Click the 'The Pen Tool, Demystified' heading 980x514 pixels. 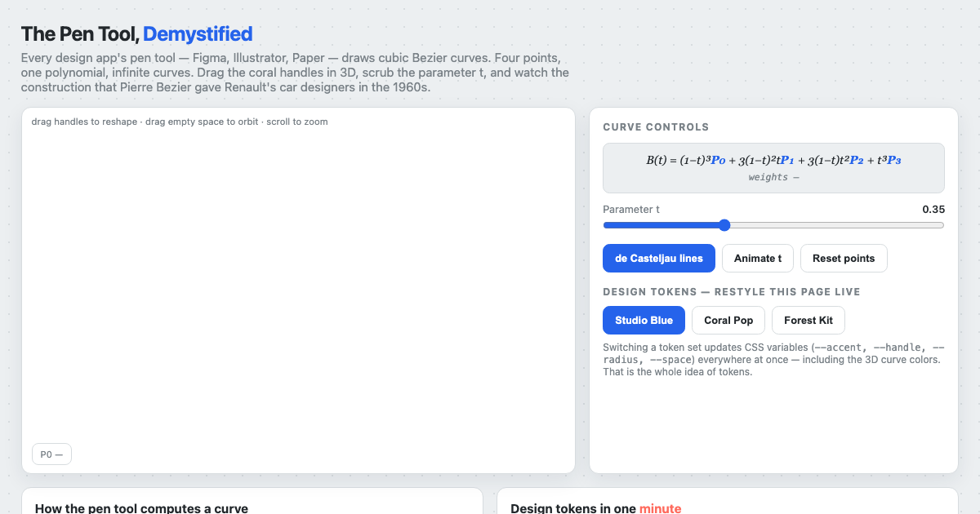pyautogui.click(x=136, y=33)
